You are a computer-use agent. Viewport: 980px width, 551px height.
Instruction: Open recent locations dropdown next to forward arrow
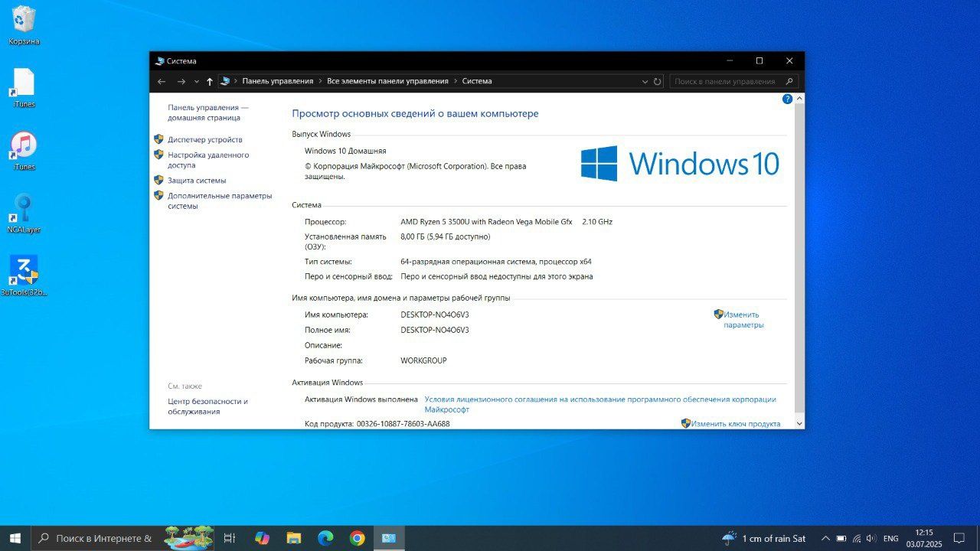pos(197,81)
